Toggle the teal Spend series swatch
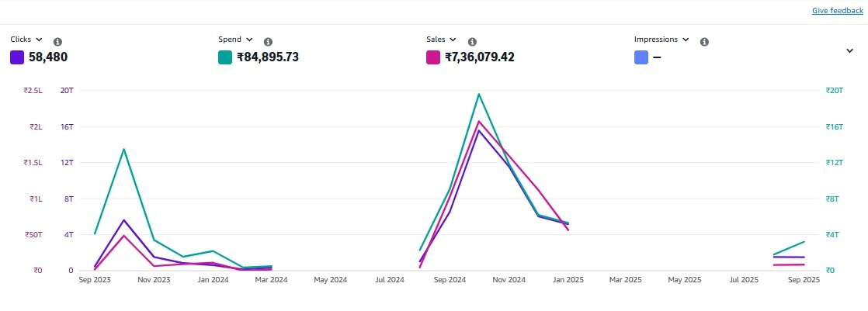This screenshot has height=311, width=868. pos(225,57)
